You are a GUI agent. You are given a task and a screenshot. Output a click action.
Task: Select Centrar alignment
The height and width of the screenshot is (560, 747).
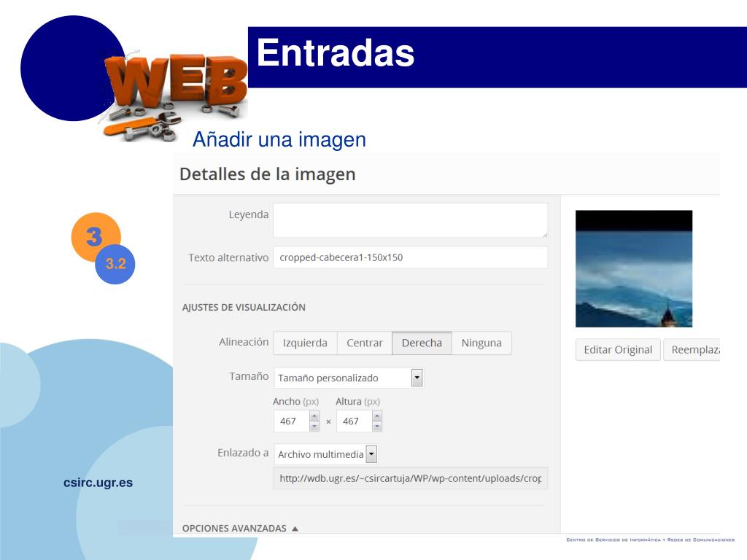(365, 343)
